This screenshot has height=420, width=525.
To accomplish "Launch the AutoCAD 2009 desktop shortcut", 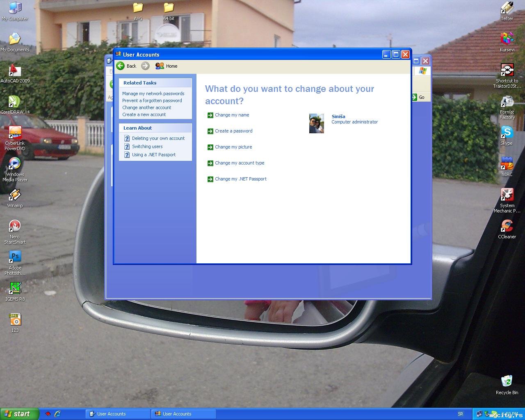I will tap(15, 73).
